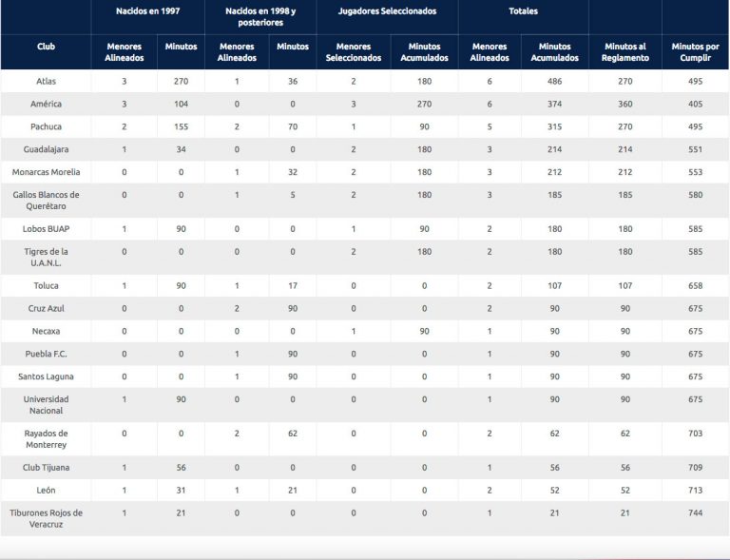
Task: Click the Cruz Azul club cell
Action: coord(46,309)
